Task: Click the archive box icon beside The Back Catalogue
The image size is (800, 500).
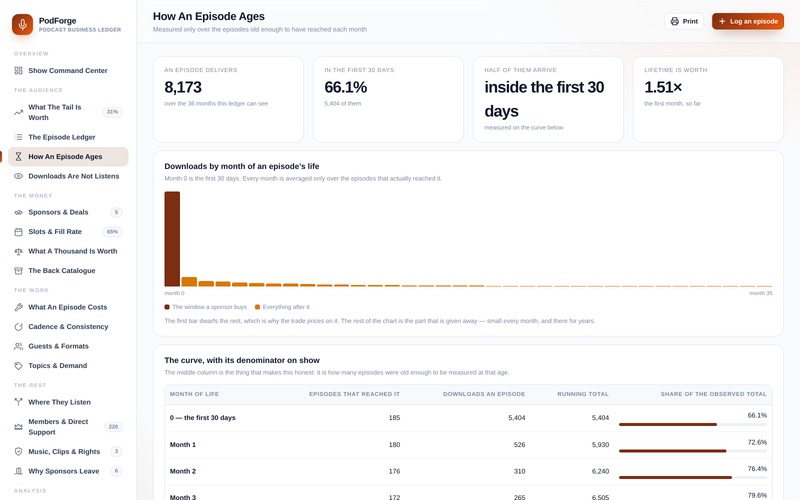Action: 18,270
